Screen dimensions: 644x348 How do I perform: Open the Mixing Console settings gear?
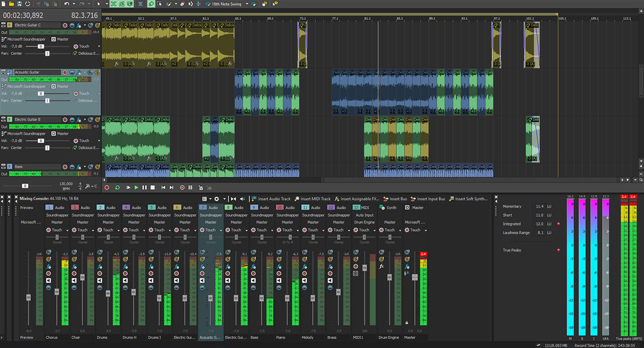pos(217,199)
